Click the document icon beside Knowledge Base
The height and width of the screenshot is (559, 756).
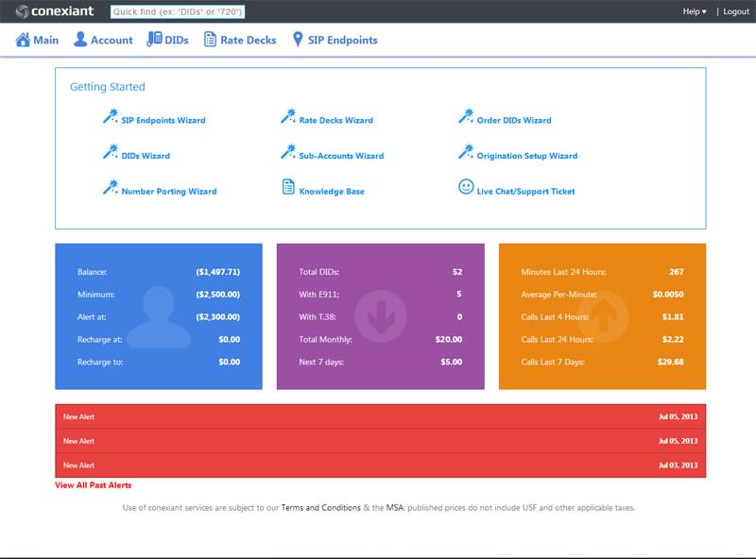point(288,188)
